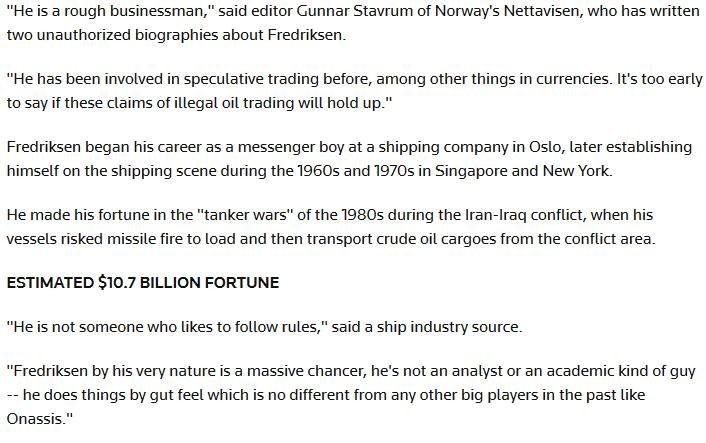Screen dimensions: 706x443
Task: Click the "ESTIMATED $10.7 BILLION FORTUNE" heading
Action: pos(143,283)
